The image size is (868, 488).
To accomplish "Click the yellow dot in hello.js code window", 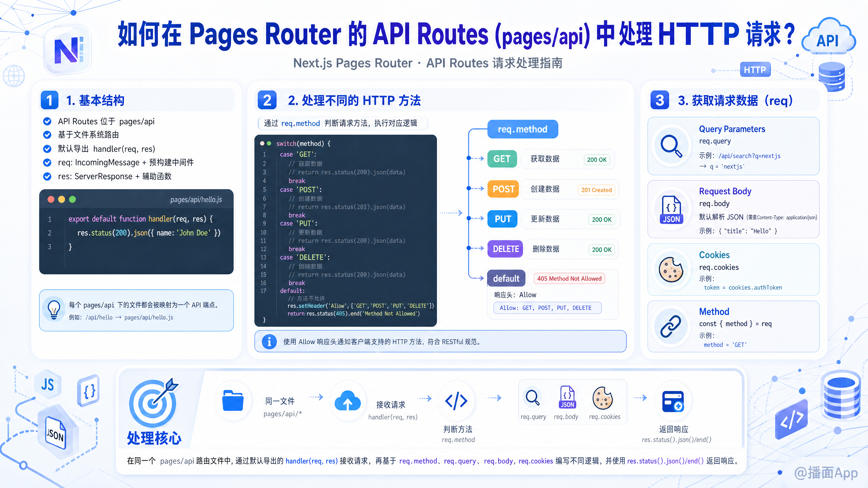I will tap(62, 199).
